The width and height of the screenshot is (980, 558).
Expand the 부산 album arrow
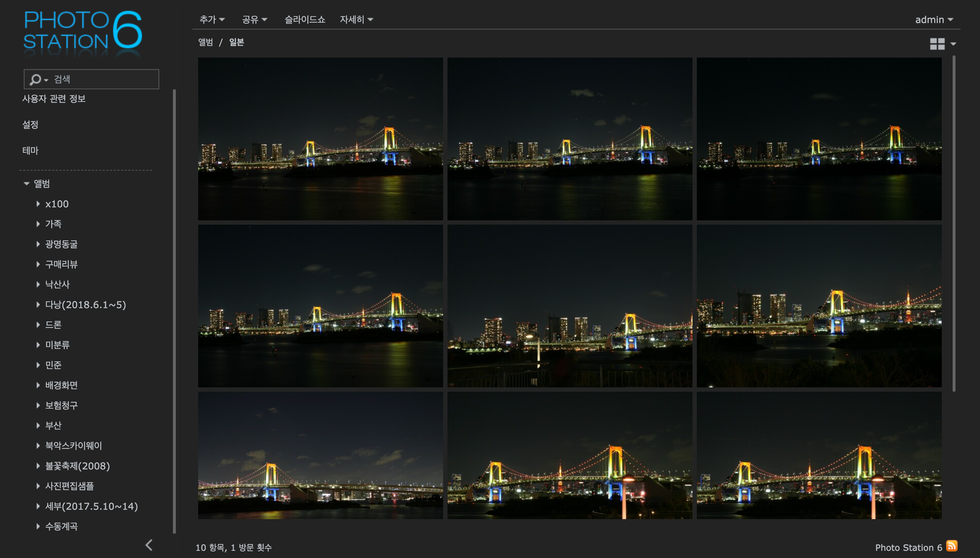pos(38,426)
